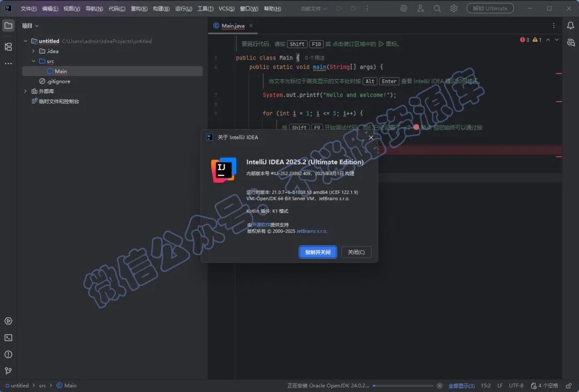Open the 窗口(W) menu
The width and height of the screenshot is (579, 392).
pyautogui.click(x=249, y=8)
